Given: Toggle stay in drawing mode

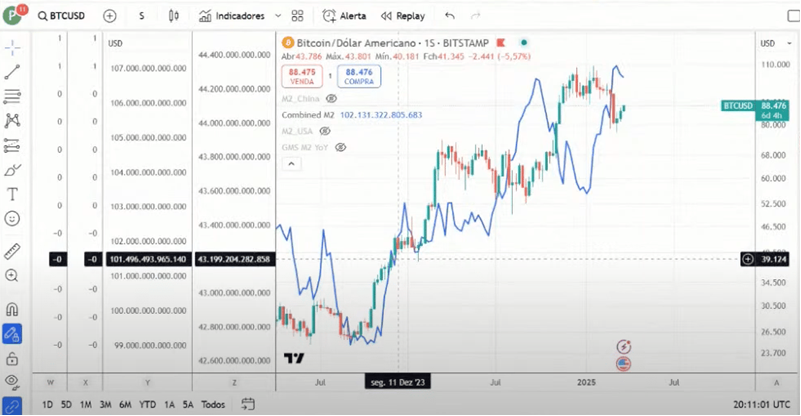Looking at the screenshot, I should tap(12, 334).
